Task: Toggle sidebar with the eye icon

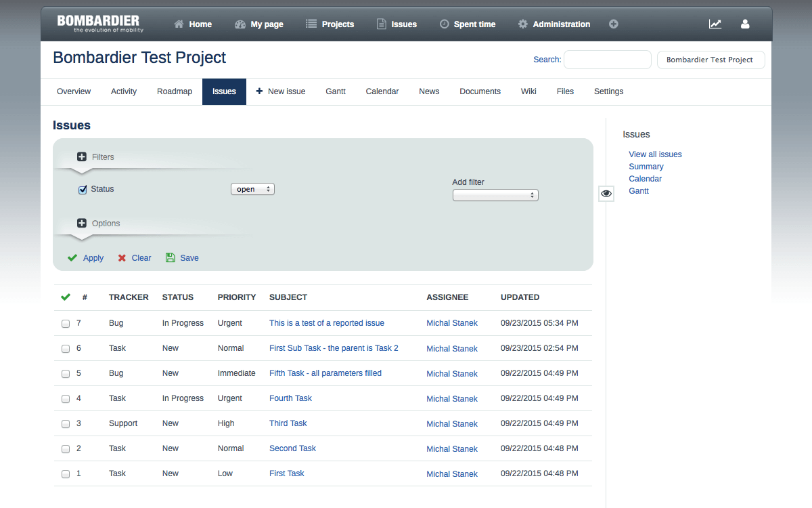Action: tap(606, 194)
